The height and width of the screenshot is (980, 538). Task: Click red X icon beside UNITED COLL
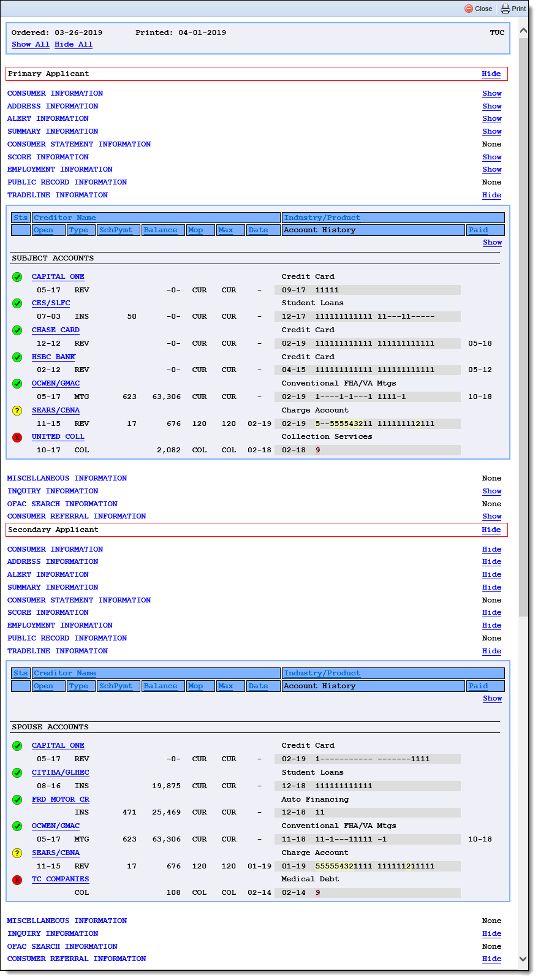pyautogui.click(x=17, y=437)
